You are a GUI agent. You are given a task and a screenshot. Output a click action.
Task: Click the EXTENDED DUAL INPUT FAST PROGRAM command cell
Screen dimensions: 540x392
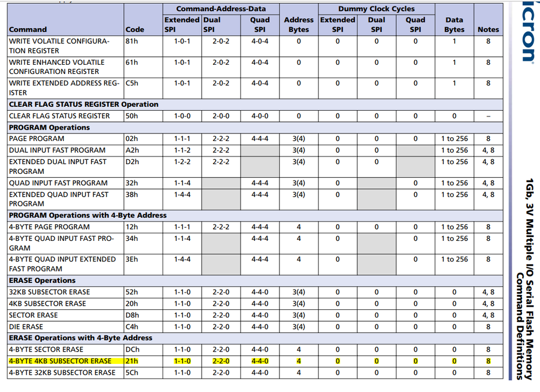click(65, 167)
